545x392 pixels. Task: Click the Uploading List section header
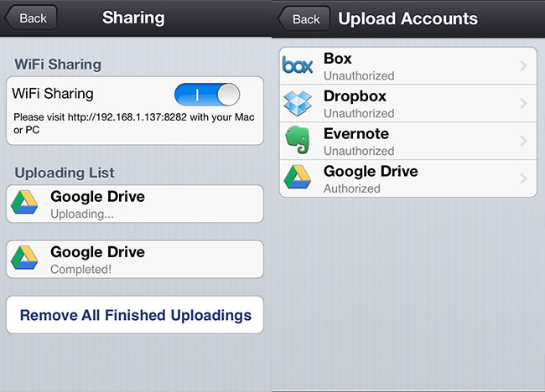[x=65, y=173]
